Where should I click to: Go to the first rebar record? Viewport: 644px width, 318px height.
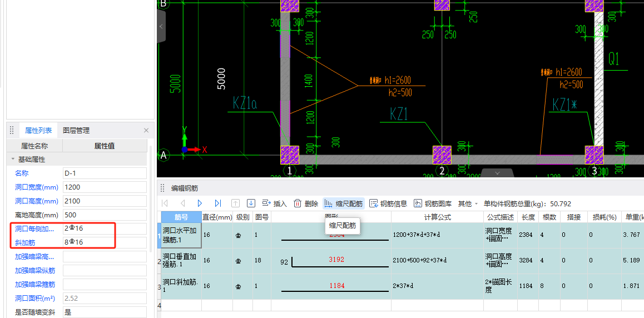pos(165,203)
